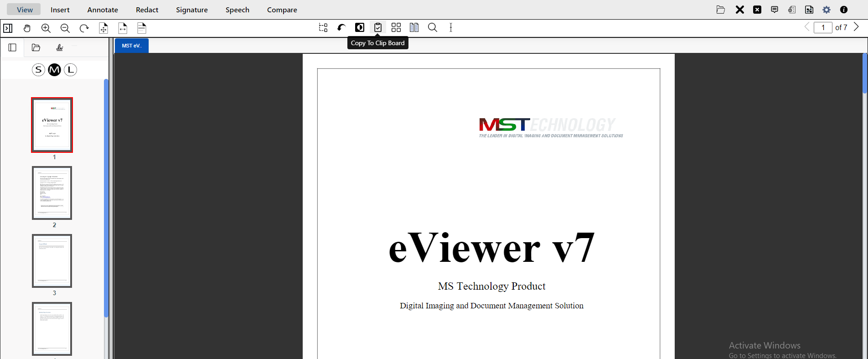The height and width of the screenshot is (359, 868).
Task: Close the current document with X
Action: [740, 10]
